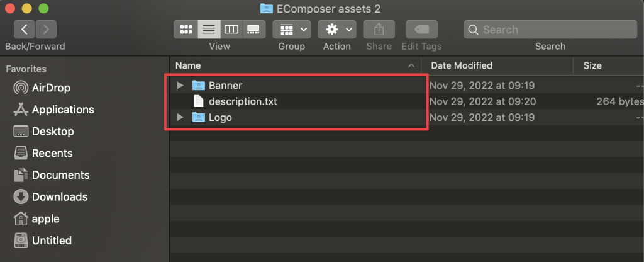
Task: Click the Share toolbar icon
Action: 379,30
